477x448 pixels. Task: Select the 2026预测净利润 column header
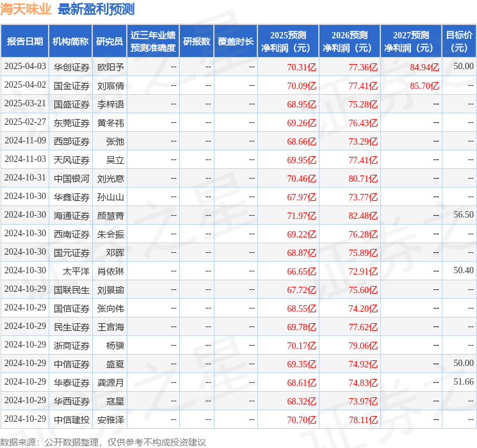pos(349,42)
